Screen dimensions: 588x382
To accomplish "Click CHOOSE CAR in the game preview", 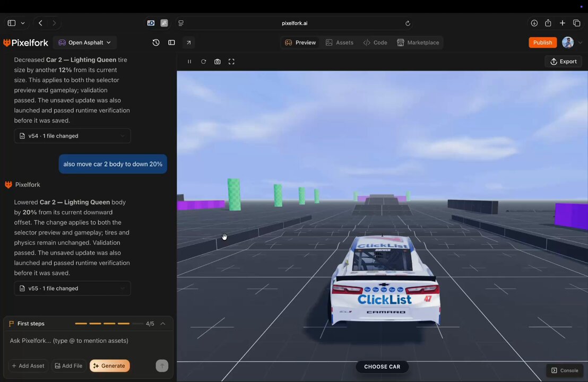I will [x=382, y=367].
